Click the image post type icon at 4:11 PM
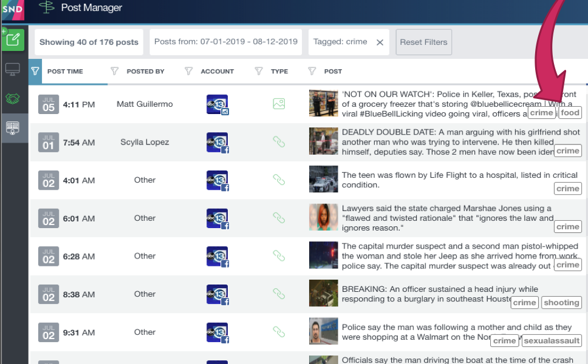The width and height of the screenshot is (588, 364). click(279, 104)
